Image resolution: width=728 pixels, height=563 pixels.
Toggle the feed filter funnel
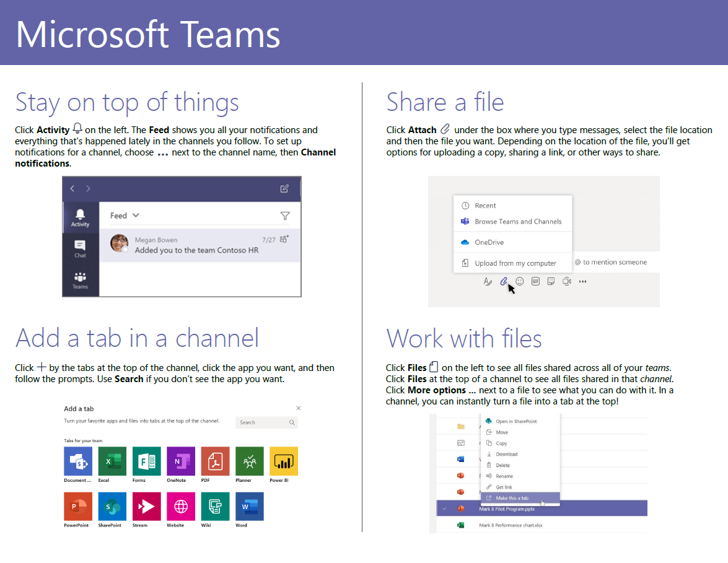pos(286,215)
